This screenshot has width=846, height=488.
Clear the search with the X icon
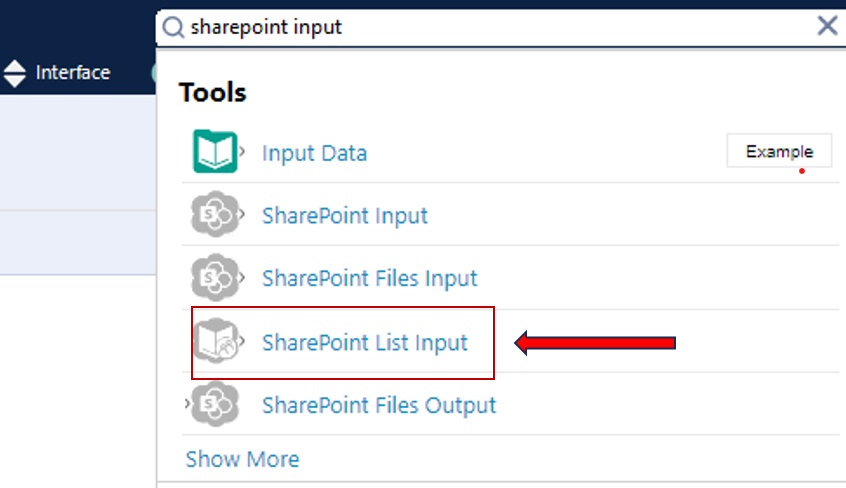coord(827,25)
